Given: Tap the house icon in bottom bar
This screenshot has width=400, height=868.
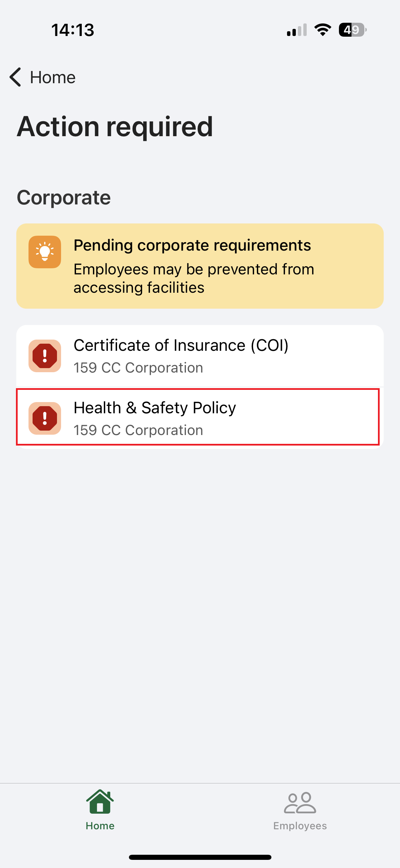Looking at the screenshot, I should [100, 801].
